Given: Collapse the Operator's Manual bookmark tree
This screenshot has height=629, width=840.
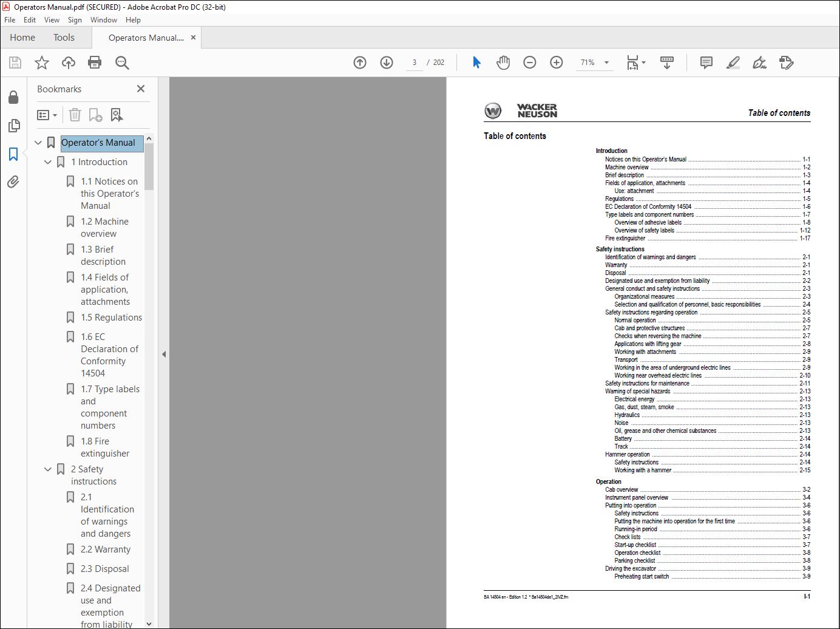Looking at the screenshot, I should point(38,143).
